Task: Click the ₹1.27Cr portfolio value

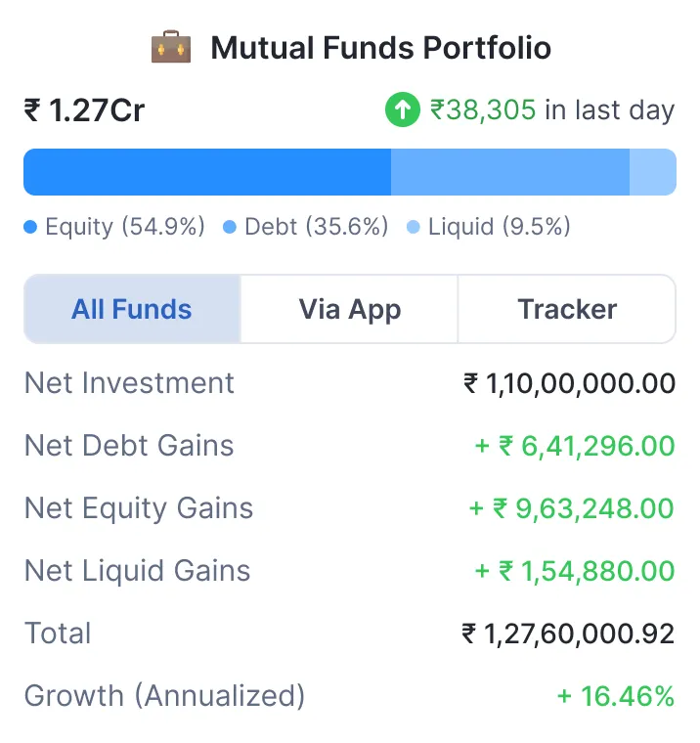Action: [84, 110]
